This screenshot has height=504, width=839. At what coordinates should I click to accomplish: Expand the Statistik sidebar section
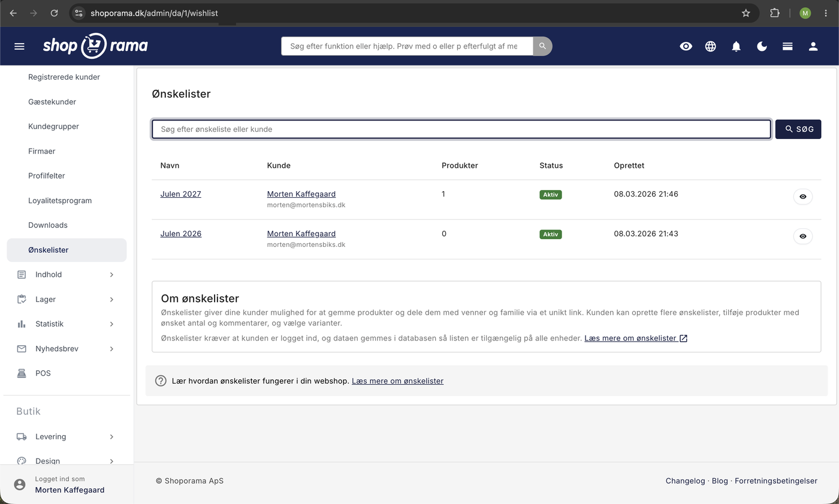(x=67, y=324)
